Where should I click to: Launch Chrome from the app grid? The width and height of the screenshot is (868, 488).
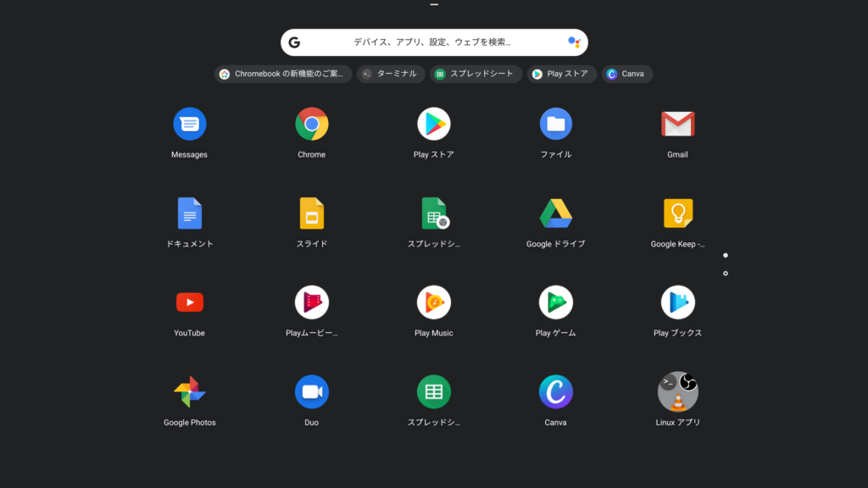312,124
